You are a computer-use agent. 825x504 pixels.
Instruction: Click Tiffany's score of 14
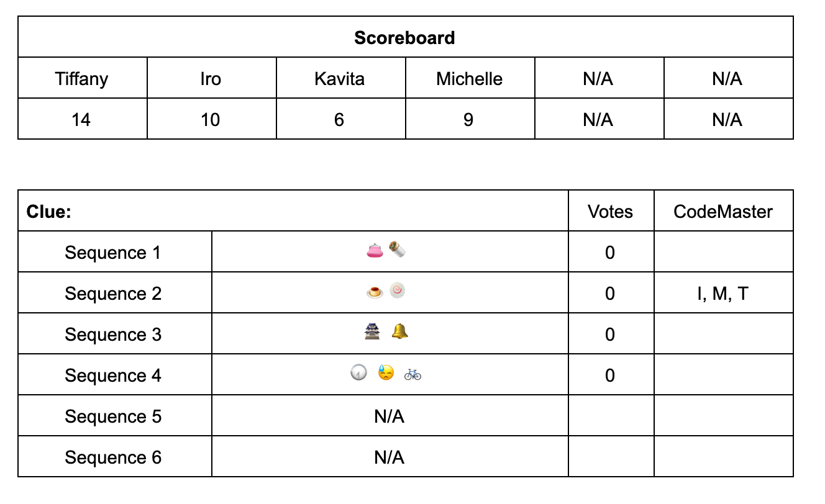83,119
